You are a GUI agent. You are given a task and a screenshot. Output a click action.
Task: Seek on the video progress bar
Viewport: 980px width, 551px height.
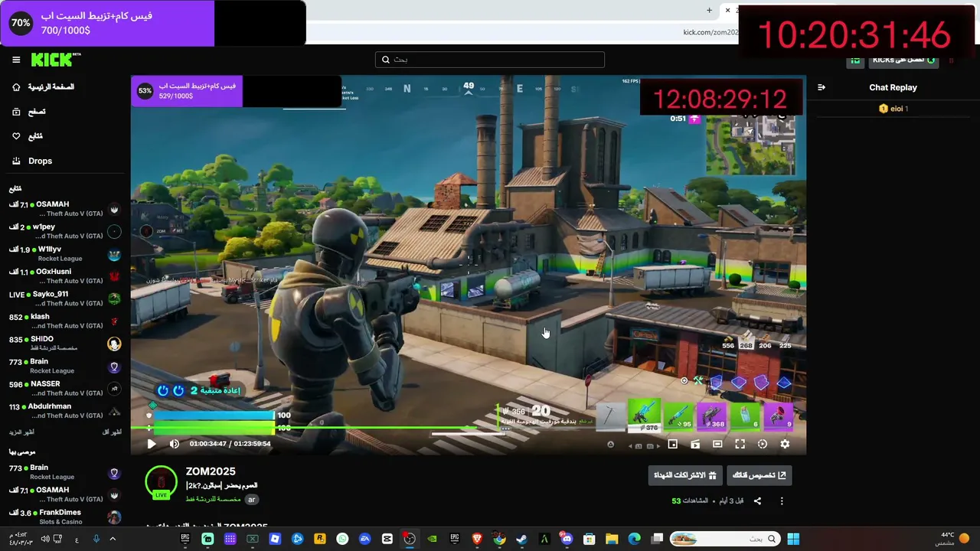point(467,428)
